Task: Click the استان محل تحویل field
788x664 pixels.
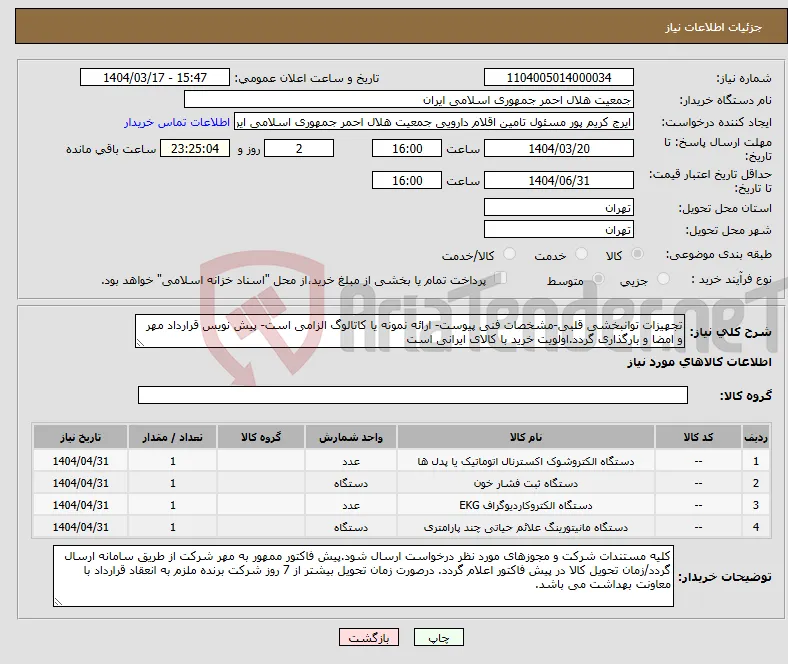Action: [558, 207]
